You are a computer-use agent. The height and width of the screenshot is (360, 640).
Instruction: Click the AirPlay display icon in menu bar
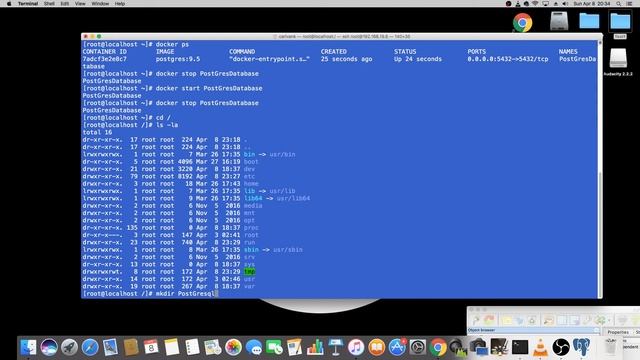pos(546,3)
